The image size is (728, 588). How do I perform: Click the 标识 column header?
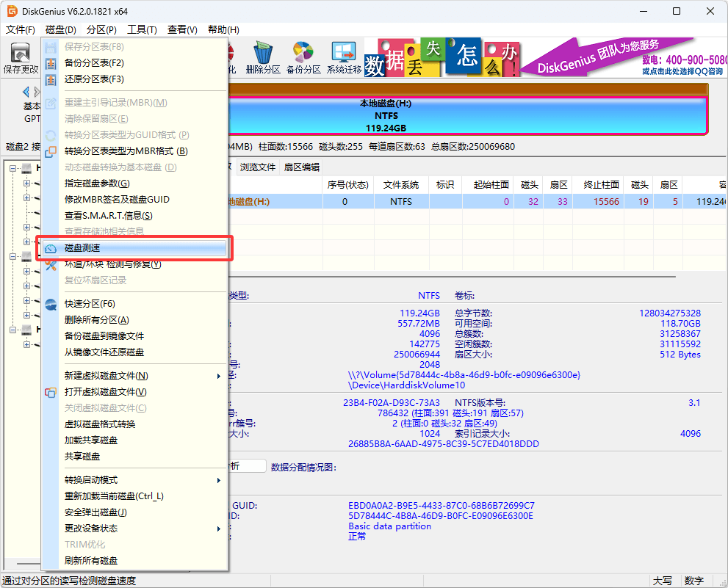pos(445,185)
